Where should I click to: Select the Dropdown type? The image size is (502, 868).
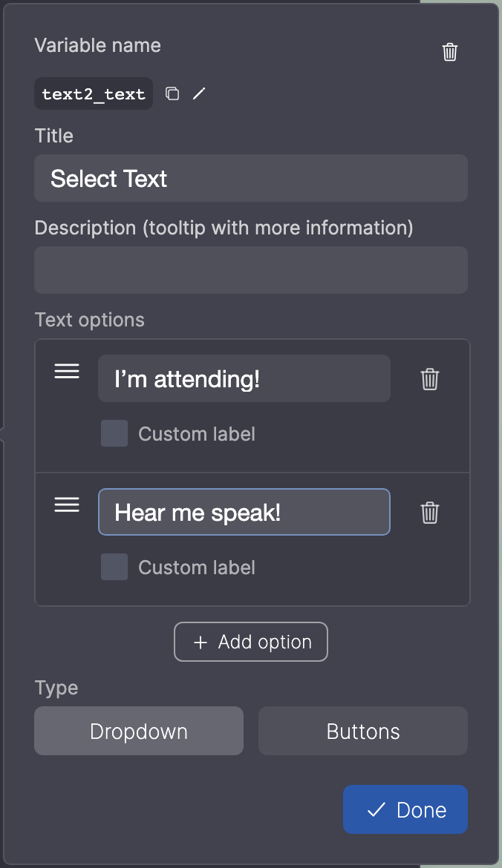coord(139,731)
